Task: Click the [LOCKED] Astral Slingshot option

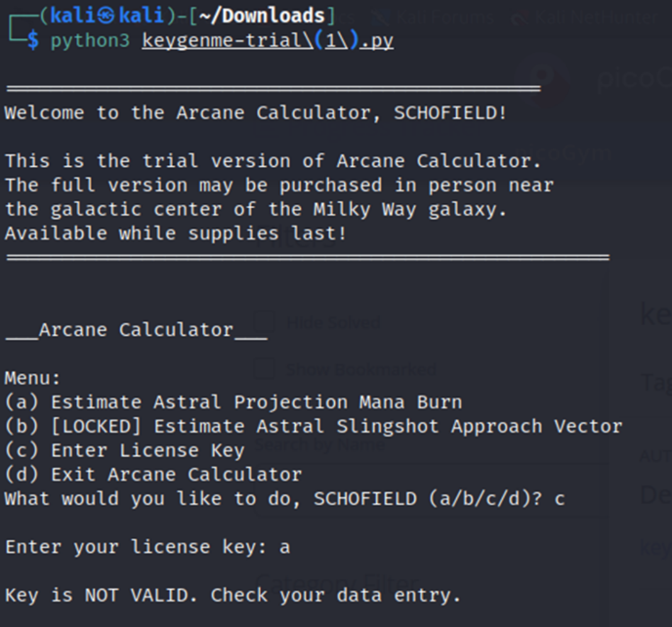Action: tap(313, 426)
